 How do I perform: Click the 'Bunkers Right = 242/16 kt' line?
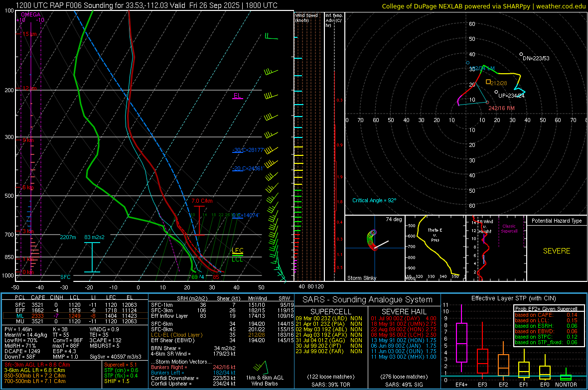[193, 367]
